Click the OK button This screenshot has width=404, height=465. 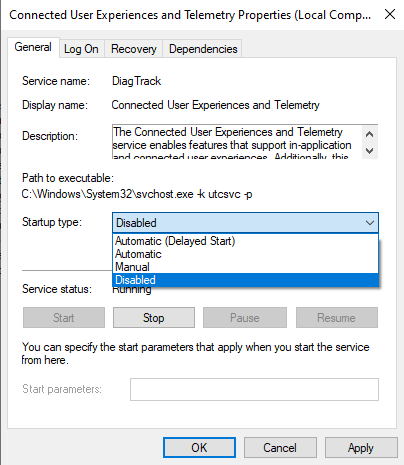199,448
